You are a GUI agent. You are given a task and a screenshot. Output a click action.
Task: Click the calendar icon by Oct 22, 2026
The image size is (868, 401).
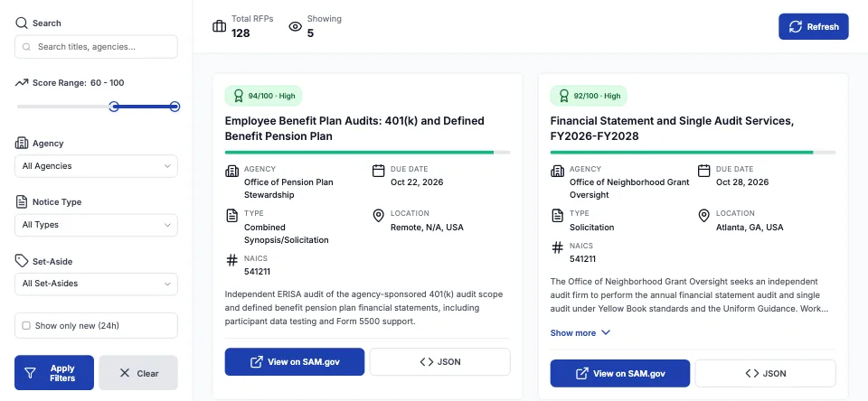pos(378,171)
